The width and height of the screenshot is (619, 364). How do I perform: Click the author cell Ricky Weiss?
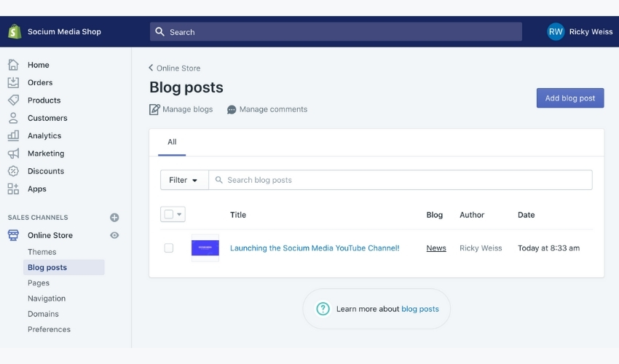[481, 248]
